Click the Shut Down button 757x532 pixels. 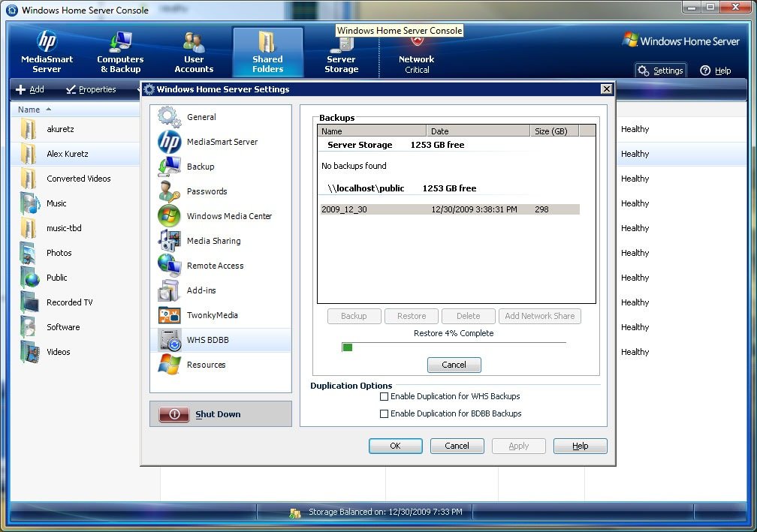[221, 414]
